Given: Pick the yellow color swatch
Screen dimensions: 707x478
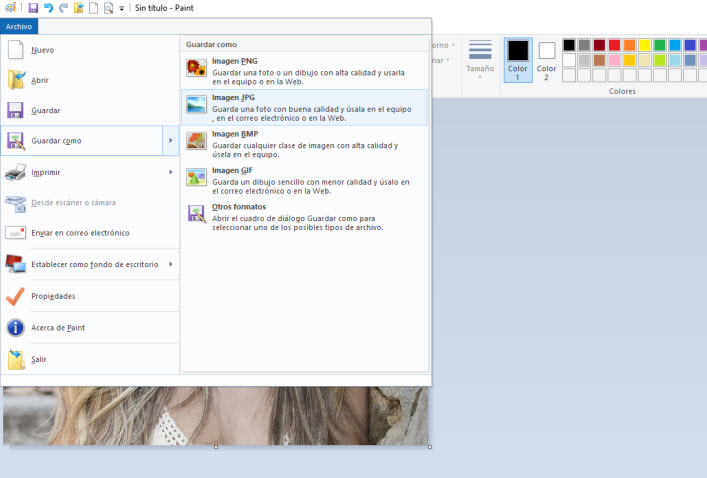Looking at the screenshot, I should (645, 45).
